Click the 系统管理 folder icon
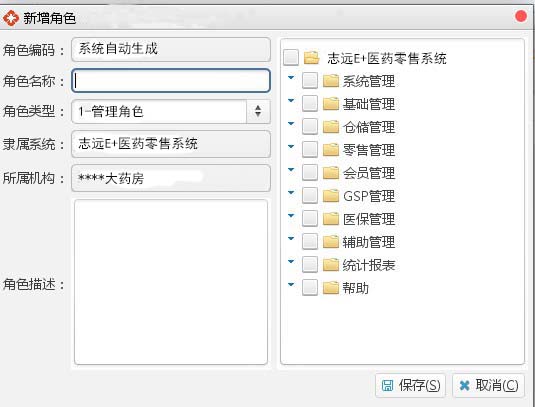 pos(331,81)
